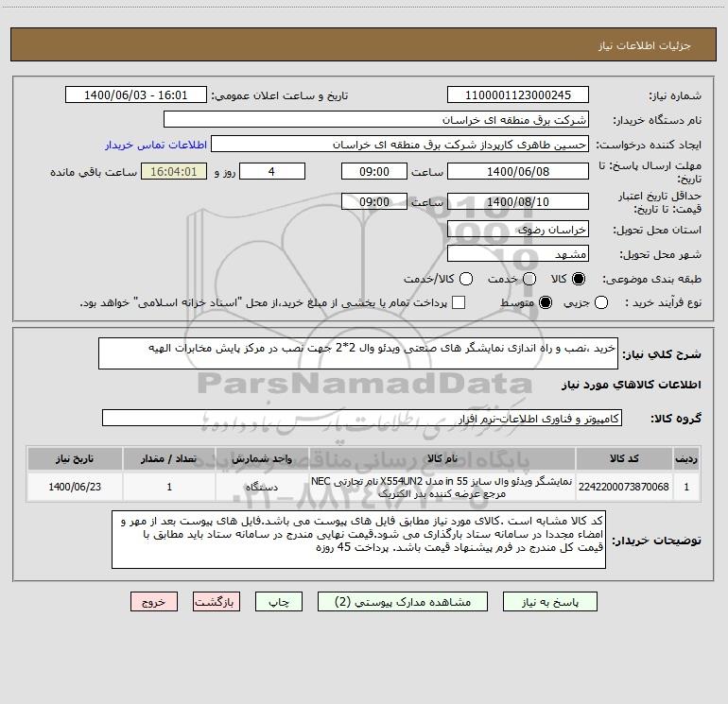The height and width of the screenshot is (704, 728).
Task: Choose the جزیی purchase type radio
Action: (x=601, y=302)
